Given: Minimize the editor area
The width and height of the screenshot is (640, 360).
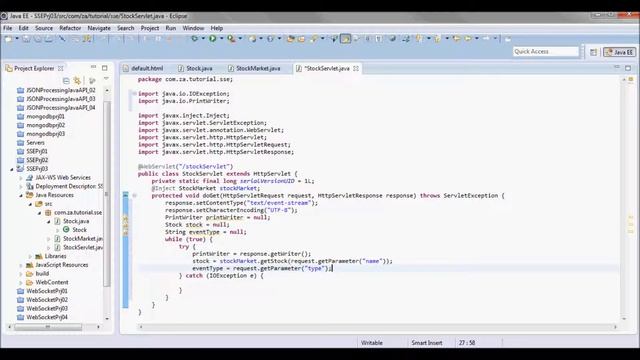Looking at the screenshot, I should 617,67.
